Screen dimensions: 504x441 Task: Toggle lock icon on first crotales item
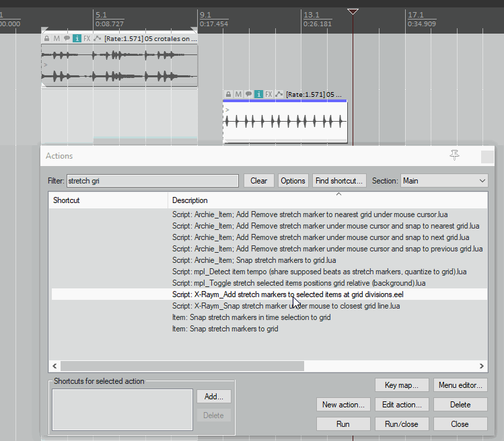46,39
